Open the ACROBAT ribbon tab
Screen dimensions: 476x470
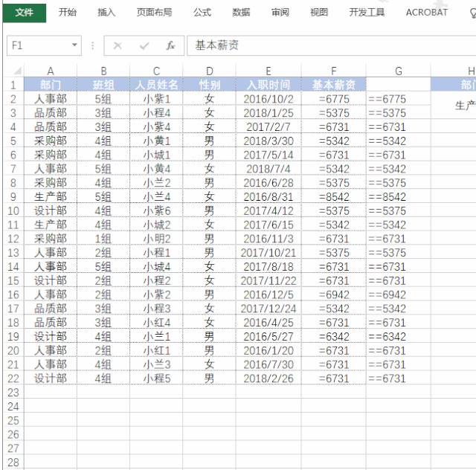tap(427, 13)
